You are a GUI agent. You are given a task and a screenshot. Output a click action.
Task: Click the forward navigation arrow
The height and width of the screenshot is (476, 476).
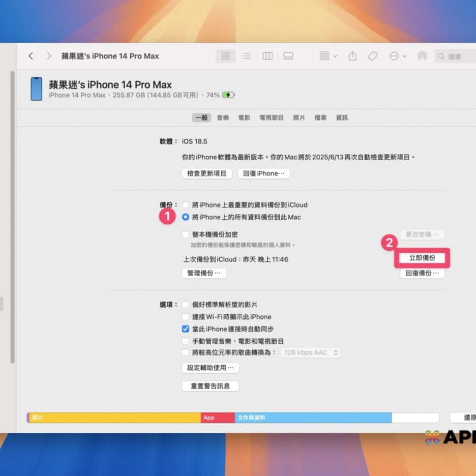pyautogui.click(x=49, y=56)
